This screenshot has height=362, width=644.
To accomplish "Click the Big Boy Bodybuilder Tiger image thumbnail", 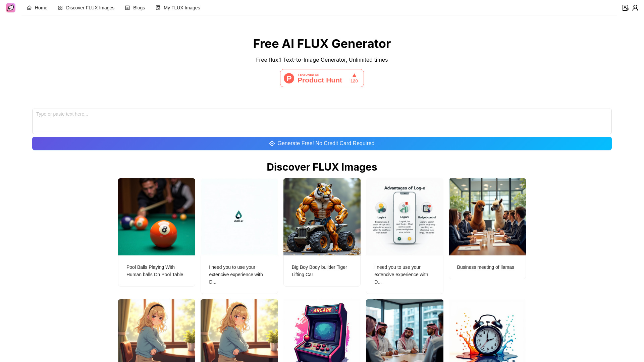I will [322, 217].
